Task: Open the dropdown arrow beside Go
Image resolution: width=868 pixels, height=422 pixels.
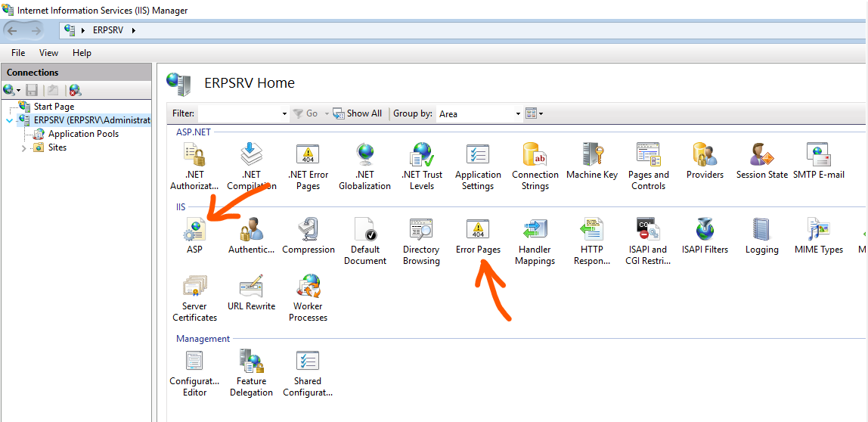Action: pos(327,113)
